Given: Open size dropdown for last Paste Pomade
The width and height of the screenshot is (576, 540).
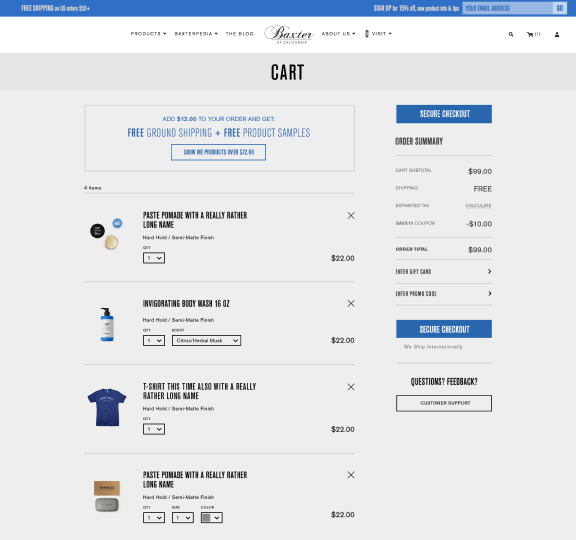Looking at the screenshot, I should (x=183, y=518).
